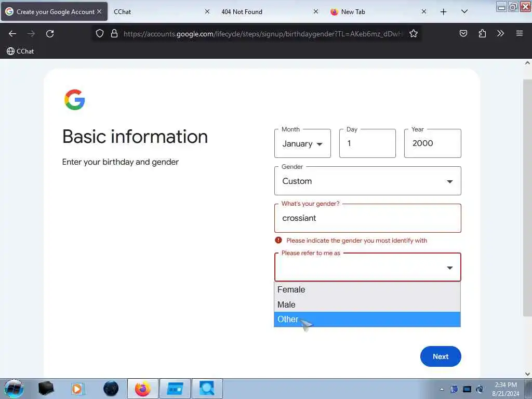532x399 pixels.
Task: Open the Firefox taskbar button
Action: point(142,389)
